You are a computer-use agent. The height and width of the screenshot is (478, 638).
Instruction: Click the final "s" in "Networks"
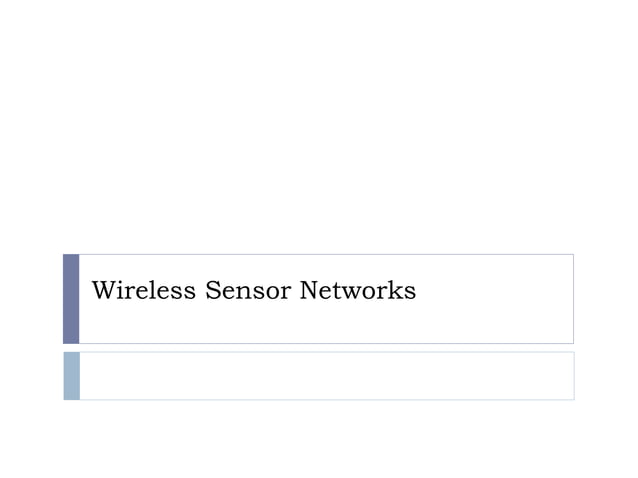click(x=410, y=292)
